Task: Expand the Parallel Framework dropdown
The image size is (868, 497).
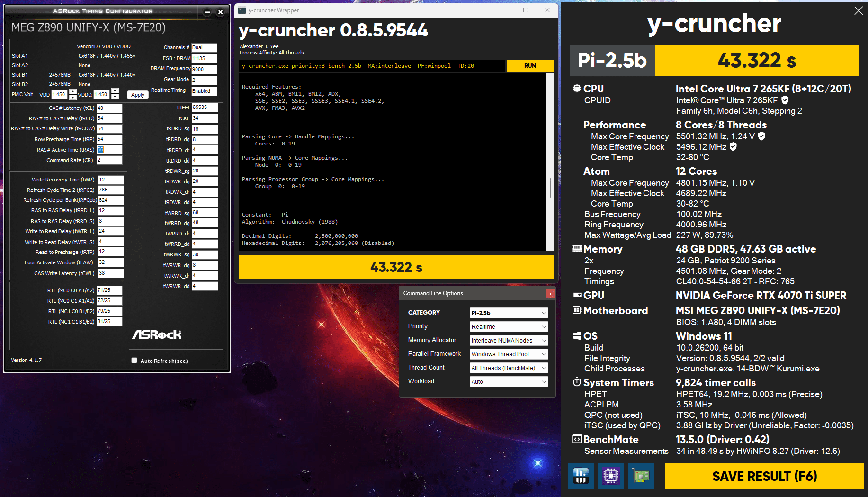Action: click(x=509, y=354)
